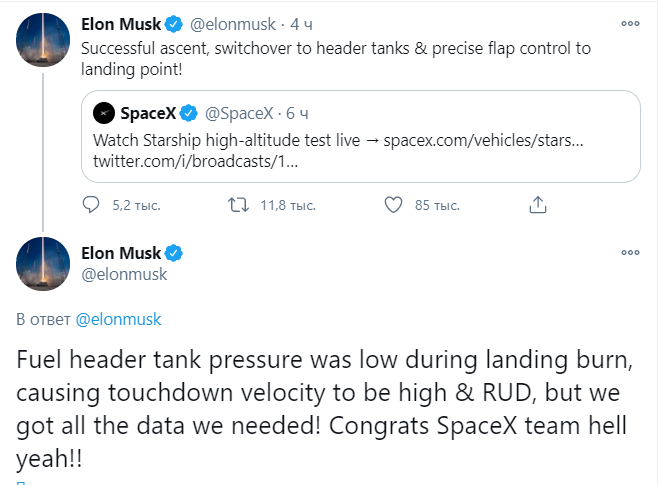Click the retweet icon on first tweet
Image resolution: width=658 pixels, height=485 pixels.
(238, 205)
